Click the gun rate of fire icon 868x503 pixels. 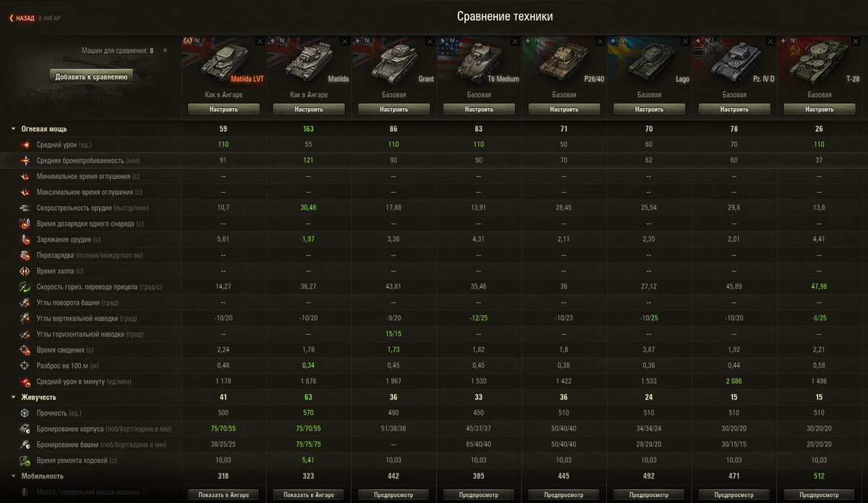(x=25, y=208)
